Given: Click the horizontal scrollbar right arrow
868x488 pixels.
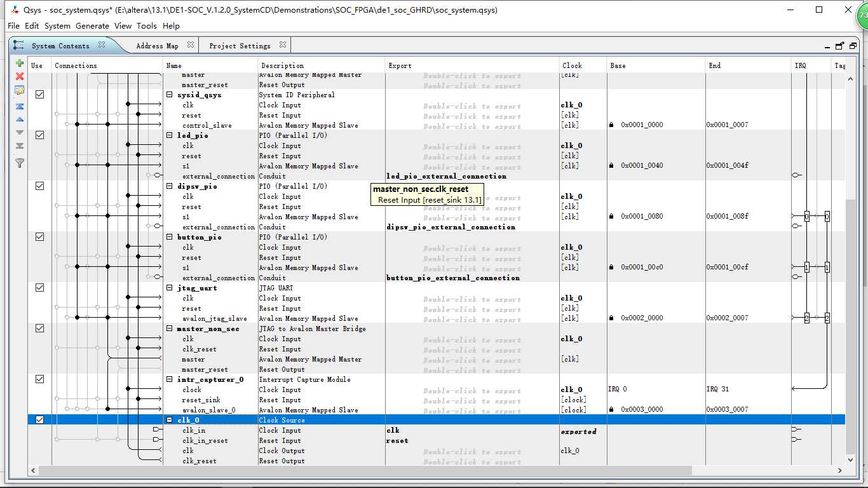Looking at the screenshot, I should [840, 471].
